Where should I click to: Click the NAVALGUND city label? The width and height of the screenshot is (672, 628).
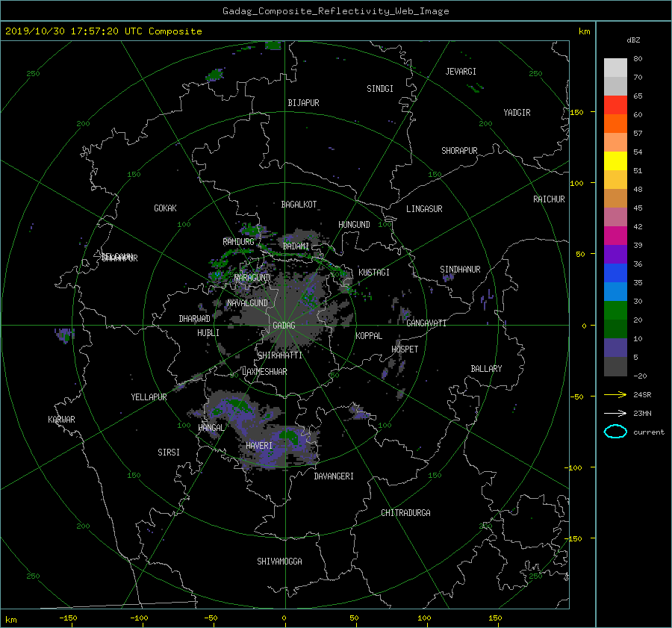pyautogui.click(x=247, y=302)
